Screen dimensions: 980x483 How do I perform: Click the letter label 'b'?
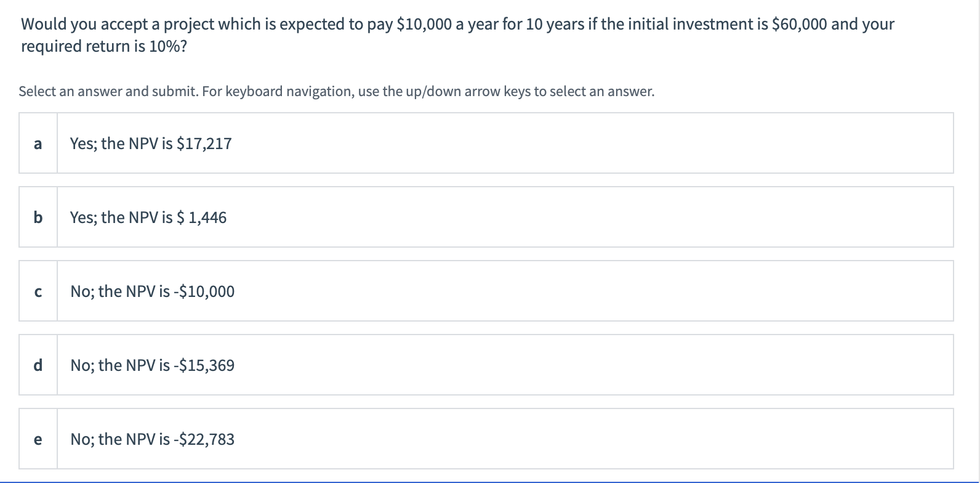(38, 217)
